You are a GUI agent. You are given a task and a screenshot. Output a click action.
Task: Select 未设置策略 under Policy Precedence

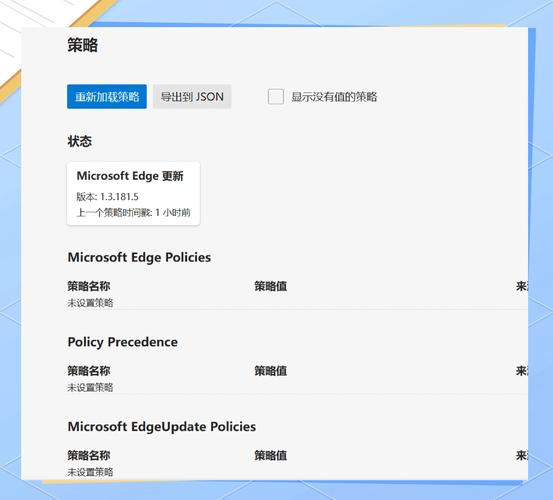(90, 388)
